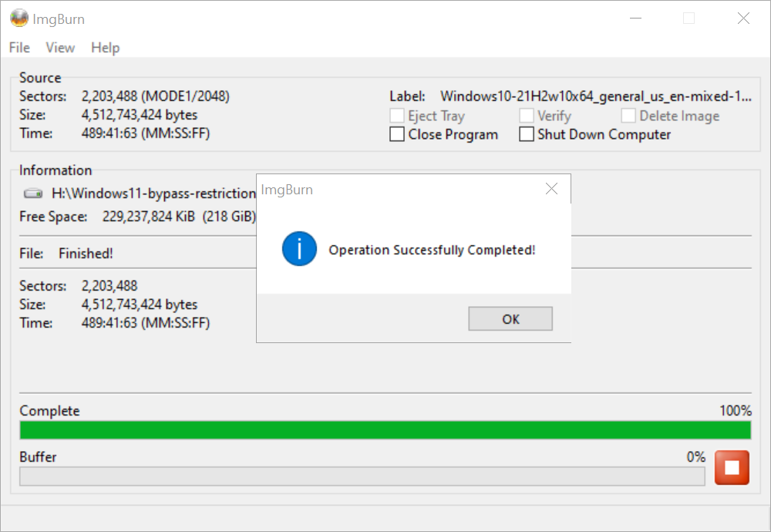Image resolution: width=771 pixels, height=532 pixels.
Task: Toggle the Shut Down Computer checkbox
Action: point(526,134)
